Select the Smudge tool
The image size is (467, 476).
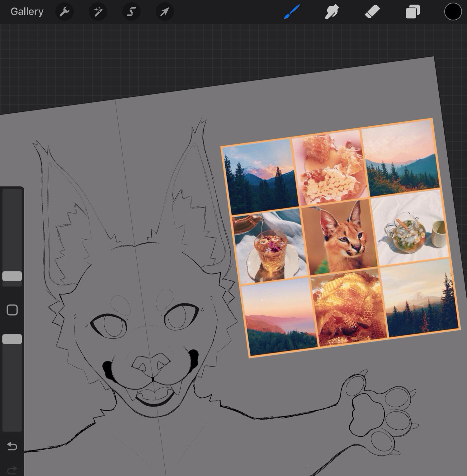(332, 12)
